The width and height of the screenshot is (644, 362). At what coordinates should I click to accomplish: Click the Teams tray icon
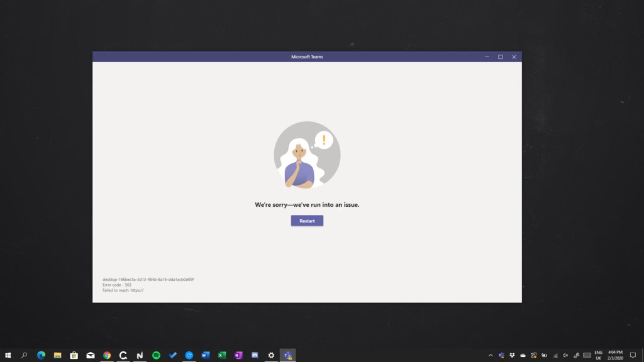pos(501,356)
